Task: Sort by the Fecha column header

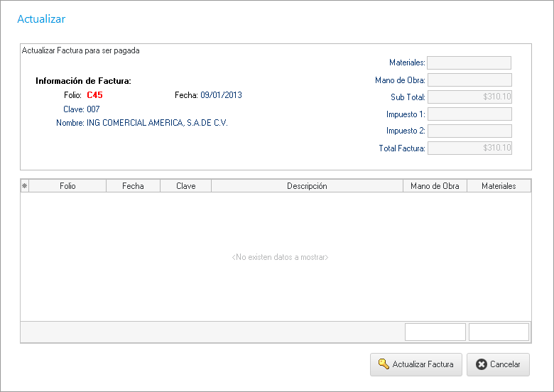Action: click(x=133, y=186)
